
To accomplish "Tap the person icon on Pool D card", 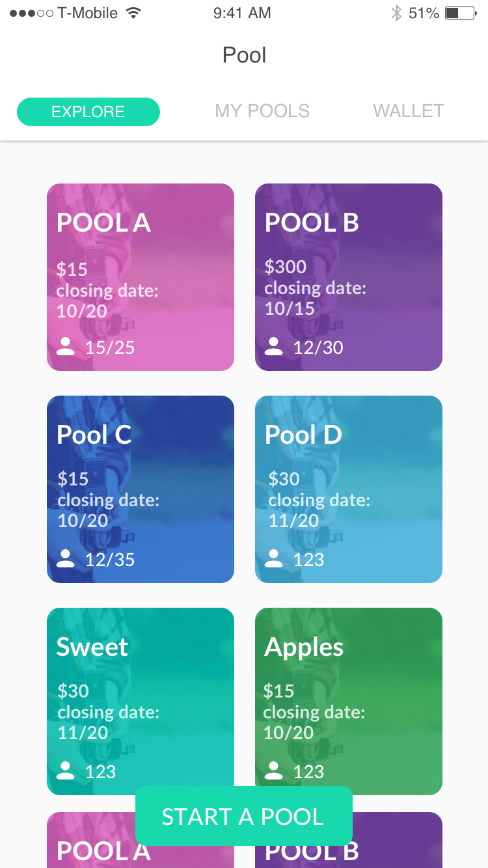I will (274, 559).
